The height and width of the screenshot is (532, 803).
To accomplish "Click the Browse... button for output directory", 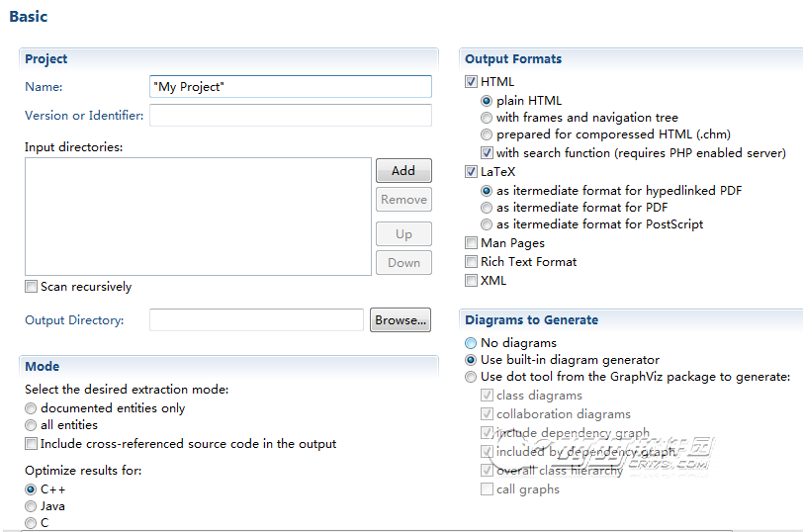I will [x=401, y=320].
